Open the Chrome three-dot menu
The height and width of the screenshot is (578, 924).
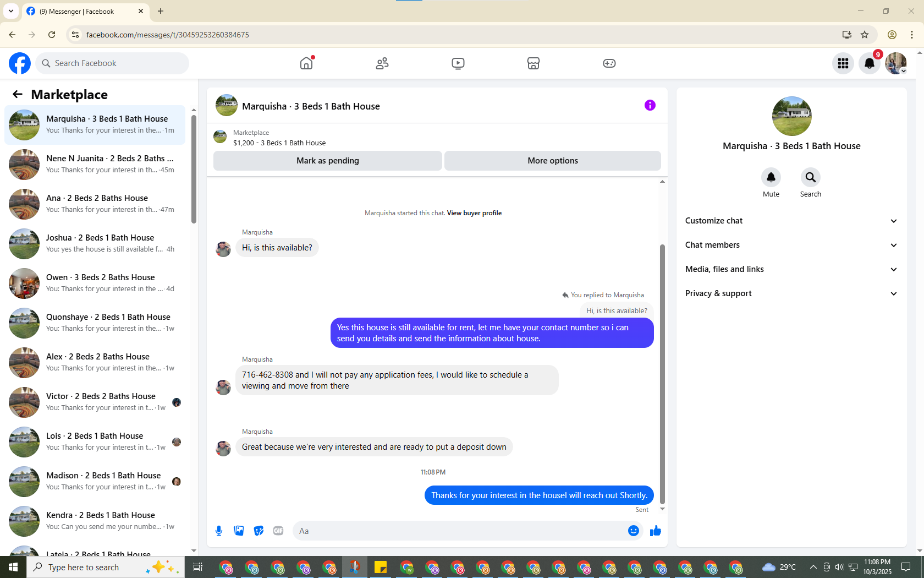pyautogui.click(x=912, y=35)
